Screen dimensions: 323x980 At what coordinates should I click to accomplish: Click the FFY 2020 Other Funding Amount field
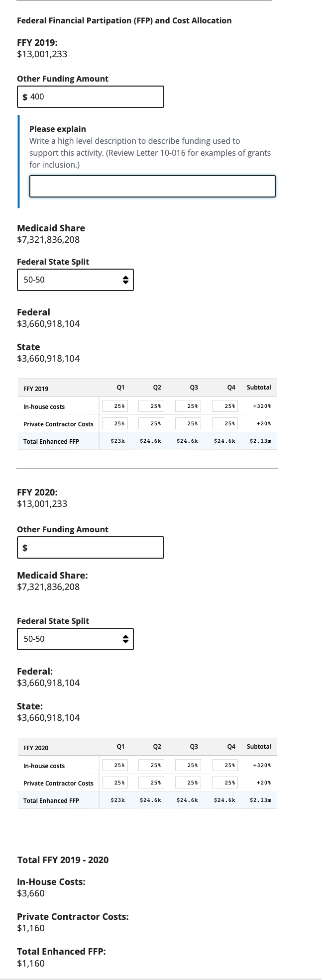(x=91, y=547)
